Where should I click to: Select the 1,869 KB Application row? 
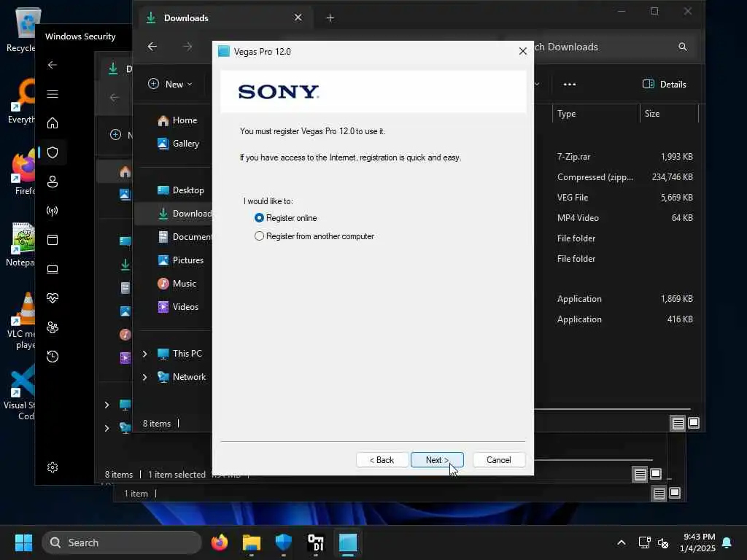619,298
